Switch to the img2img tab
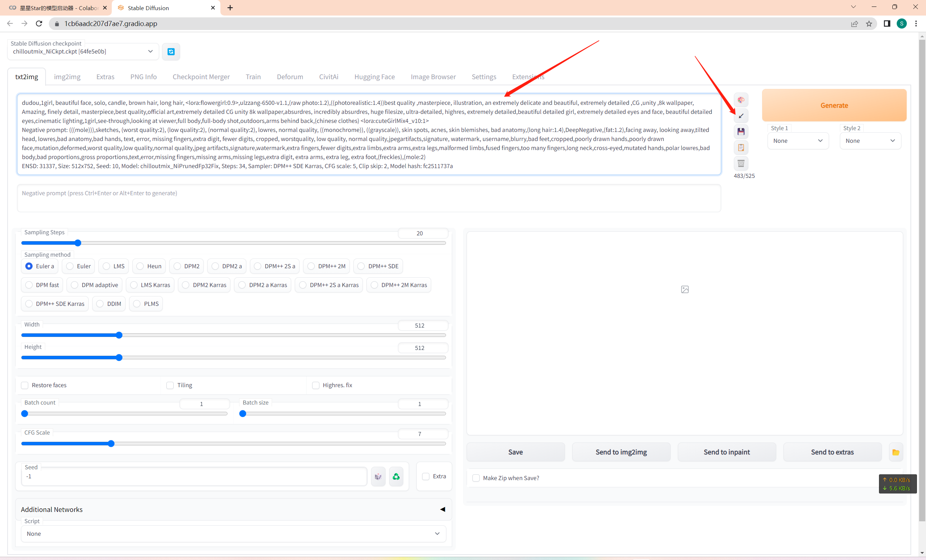Image resolution: width=926 pixels, height=560 pixels. (x=67, y=77)
